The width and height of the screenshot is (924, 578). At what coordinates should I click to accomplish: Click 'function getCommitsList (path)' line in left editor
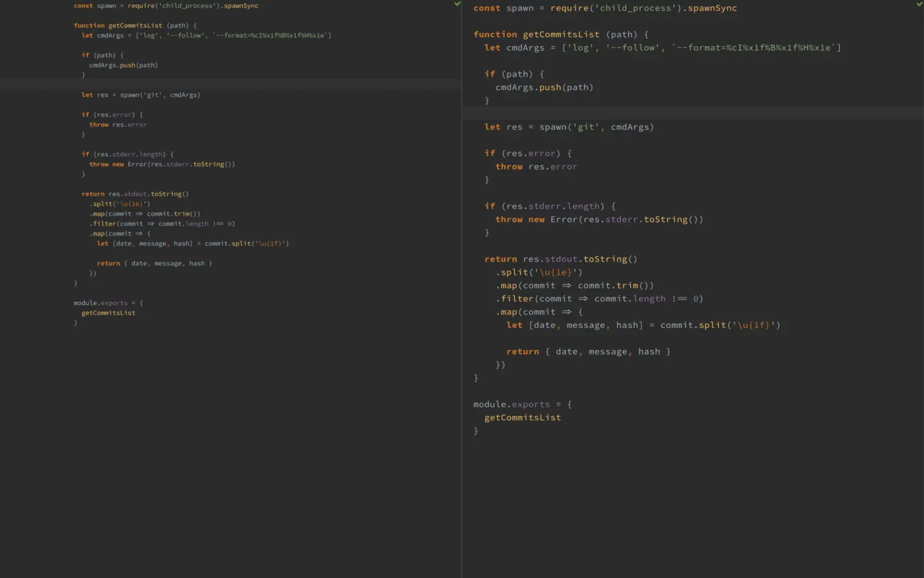136,25
